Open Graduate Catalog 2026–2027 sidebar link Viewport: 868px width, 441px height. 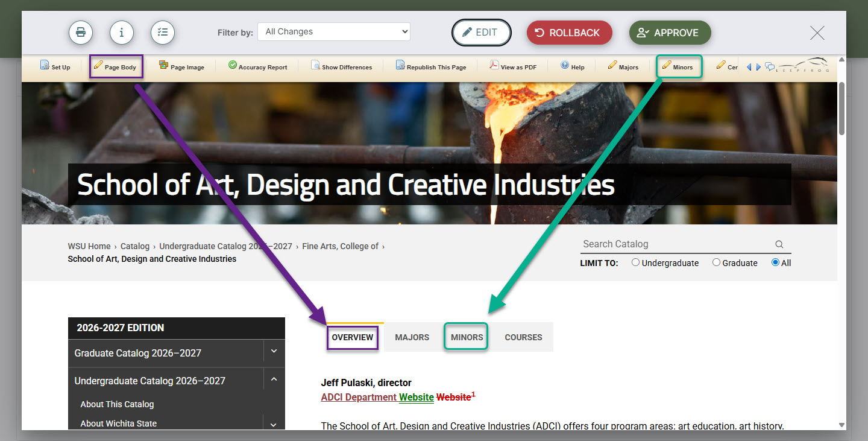[x=138, y=353]
